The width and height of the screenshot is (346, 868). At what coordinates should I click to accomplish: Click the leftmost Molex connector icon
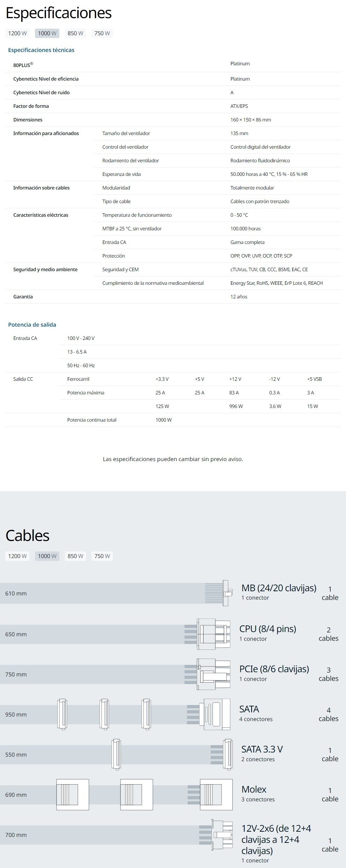pyautogui.click(x=72, y=794)
